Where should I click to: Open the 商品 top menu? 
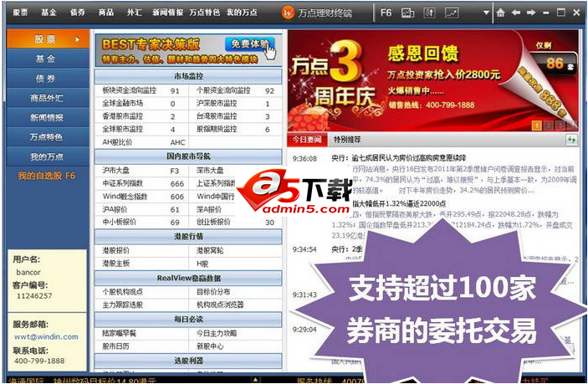(106, 13)
